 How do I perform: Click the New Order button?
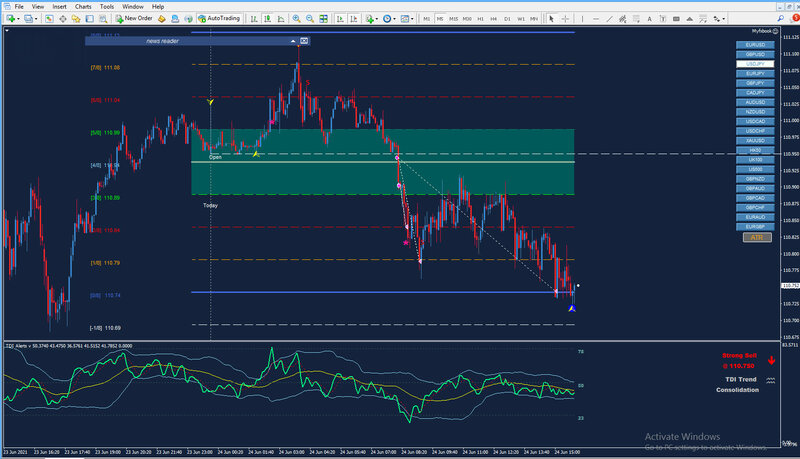134,18
